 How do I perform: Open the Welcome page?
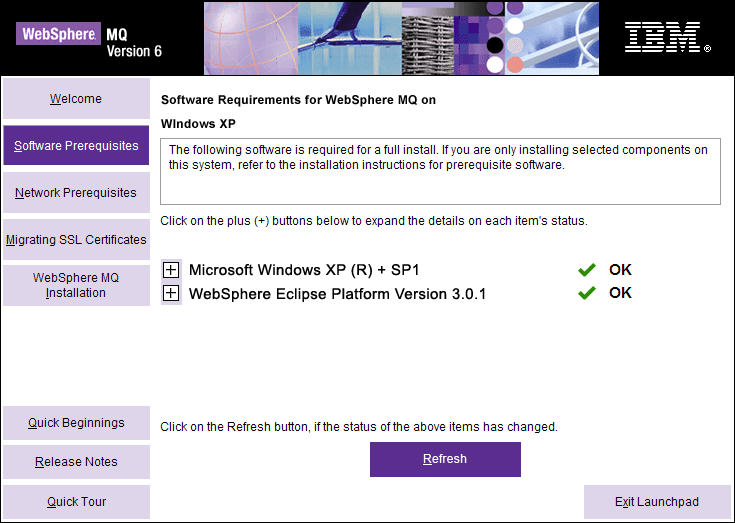pyautogui.click(x=76, y=98)
